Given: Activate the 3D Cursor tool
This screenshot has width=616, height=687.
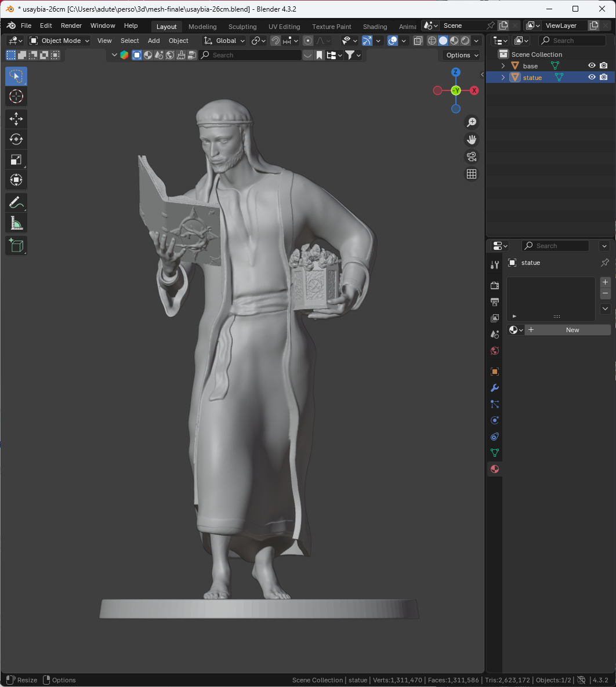Looking at the screenshot, I should (x=16, y=96).
